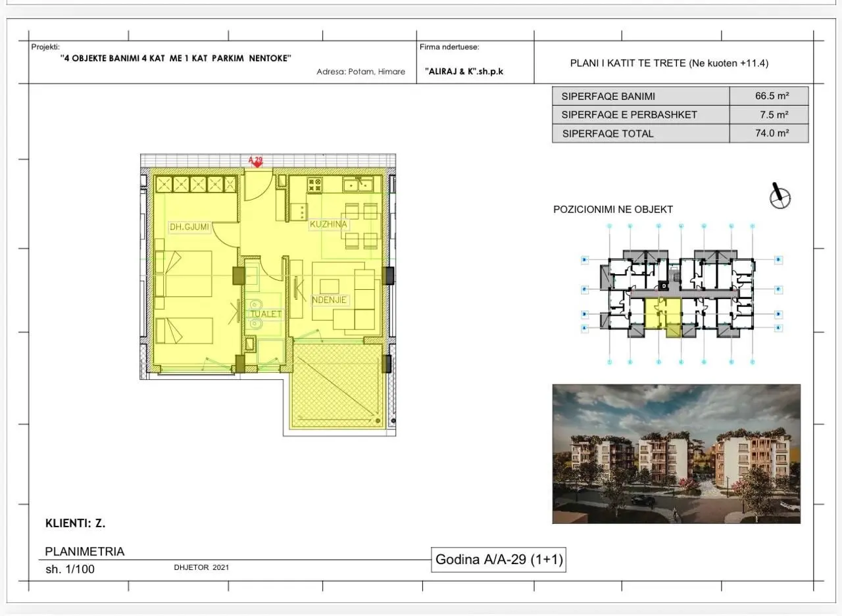Click the building exterior render image
The width and height of the screenshot is (842, 616).
[676, 454]
